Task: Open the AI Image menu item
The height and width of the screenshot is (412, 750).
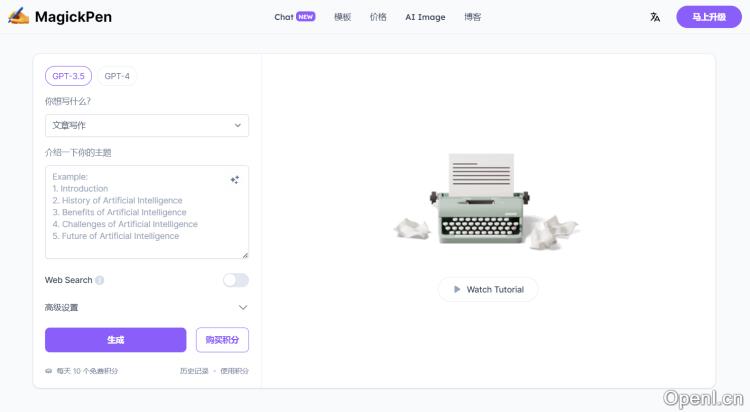Action: point(425,17)
